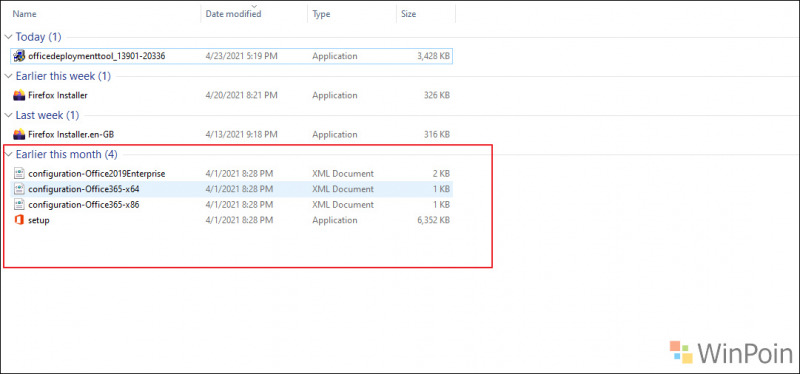Click the Office setup application icon
The image size is (800, 374).
(19, 220)
